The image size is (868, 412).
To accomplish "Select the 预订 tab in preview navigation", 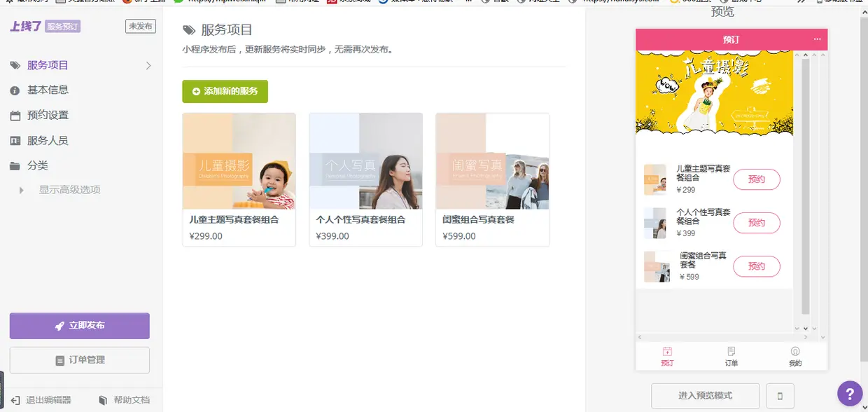I will pyautogui.click(x=667, y=355).
